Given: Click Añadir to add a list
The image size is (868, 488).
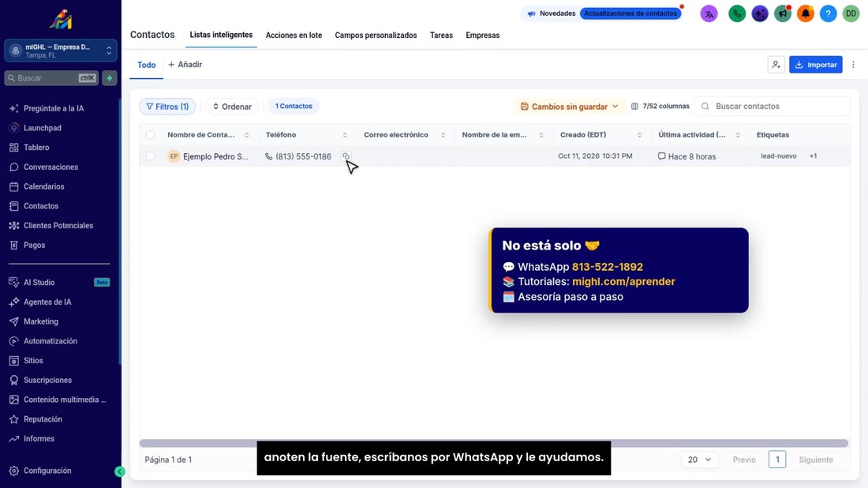Looking at the screenshot, I should (185, 65).
